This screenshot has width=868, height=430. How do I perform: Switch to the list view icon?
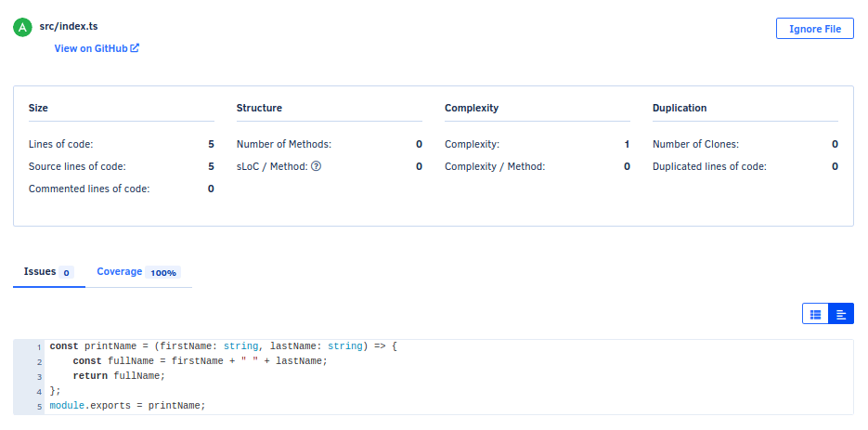point(815,314)
